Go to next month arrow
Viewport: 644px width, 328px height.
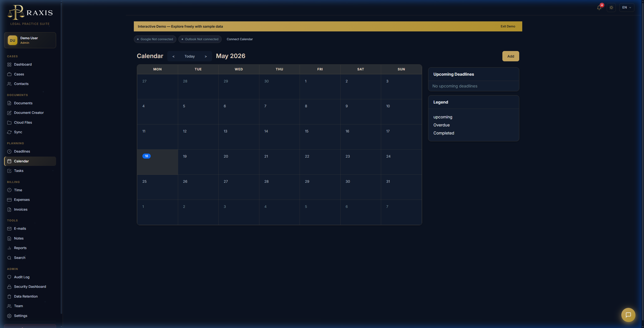pos(206,56)
